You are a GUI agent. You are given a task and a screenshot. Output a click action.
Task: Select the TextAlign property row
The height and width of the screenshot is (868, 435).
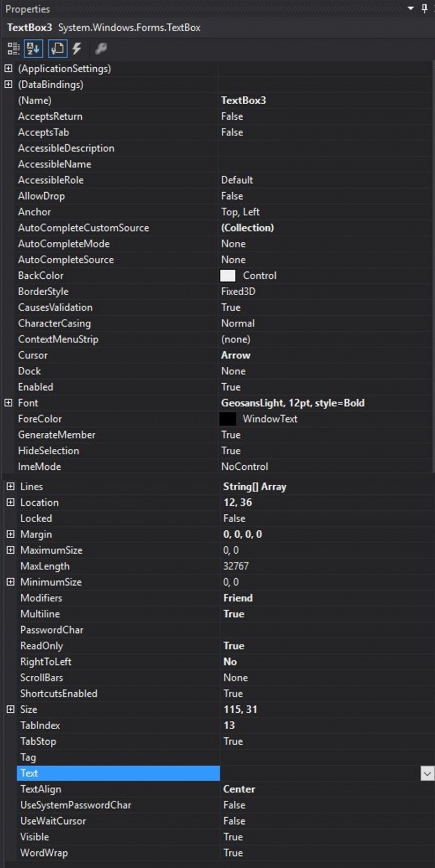pos(217,789)
